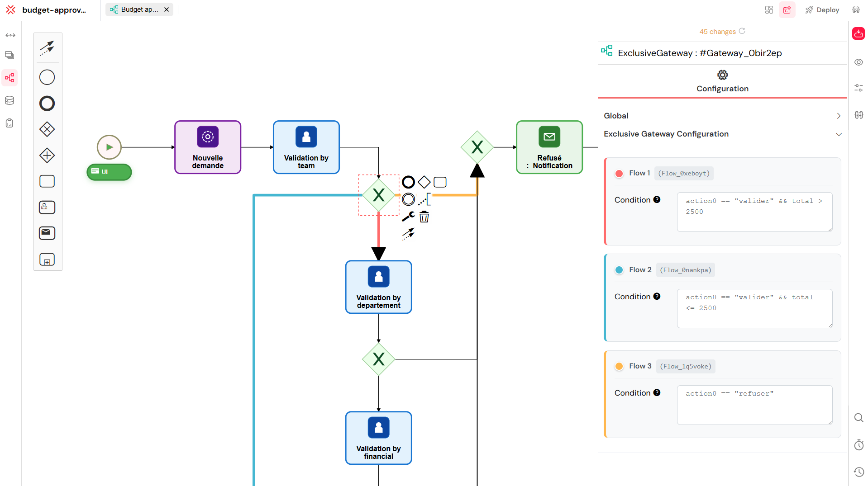Select the user task tool in the palette
This screenshot has width=868, height=486.
pos(47,207)
